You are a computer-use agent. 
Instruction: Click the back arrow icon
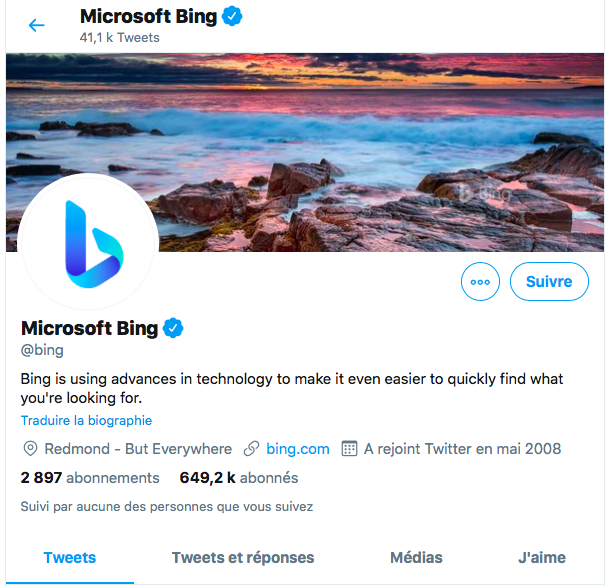[x=37, y=25]
